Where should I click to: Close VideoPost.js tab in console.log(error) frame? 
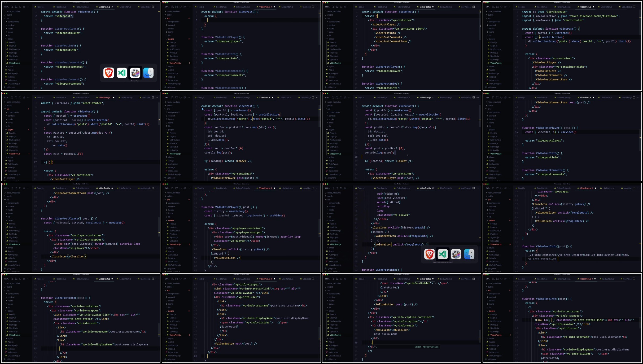(433, 98)
